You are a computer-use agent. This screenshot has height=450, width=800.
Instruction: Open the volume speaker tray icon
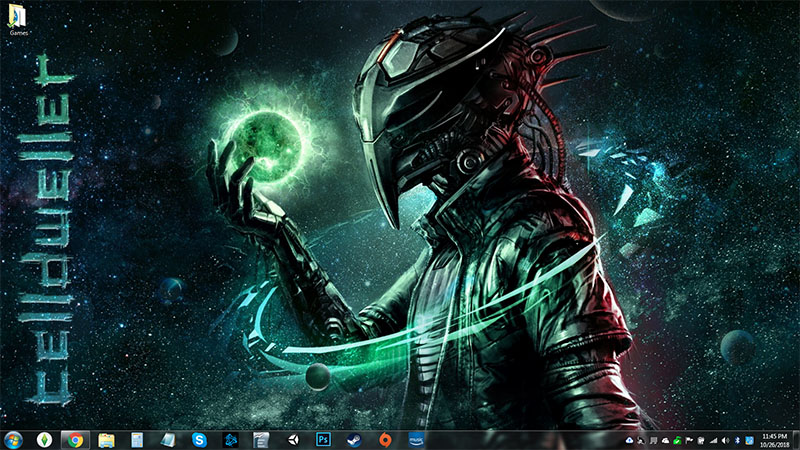pos(725,440)
